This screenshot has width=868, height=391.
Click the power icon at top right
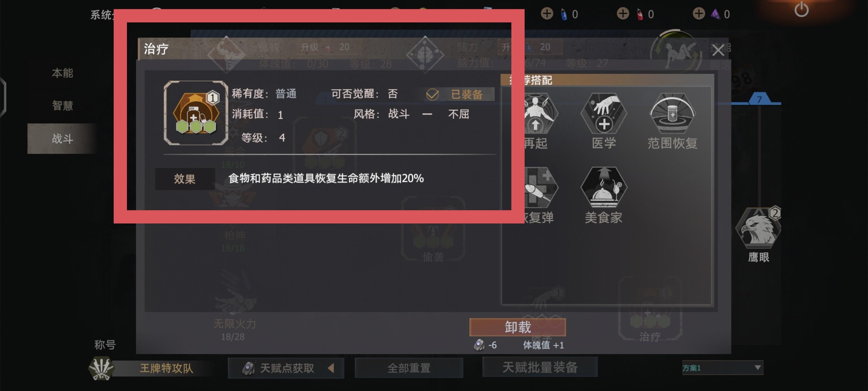pos(801,10)
